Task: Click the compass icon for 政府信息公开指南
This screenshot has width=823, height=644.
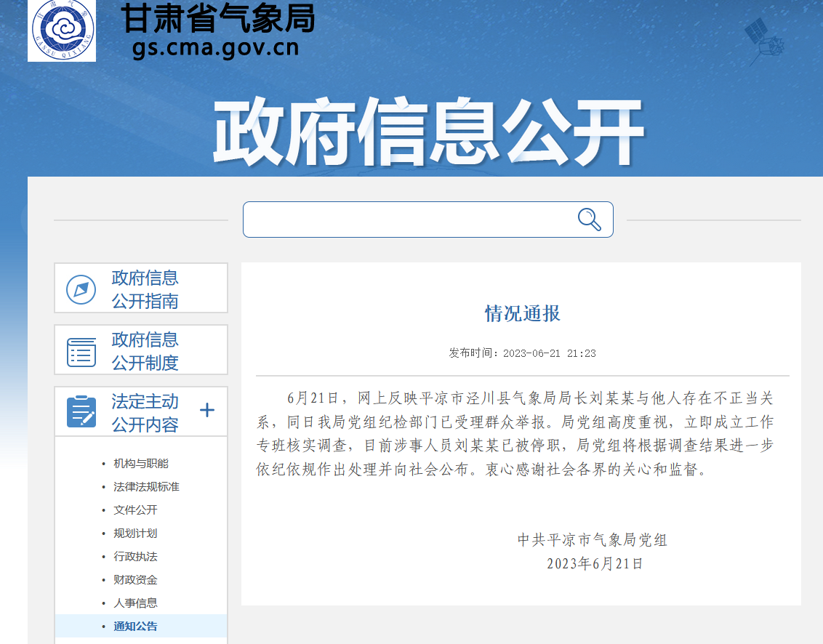Action: tap(81, 289)
